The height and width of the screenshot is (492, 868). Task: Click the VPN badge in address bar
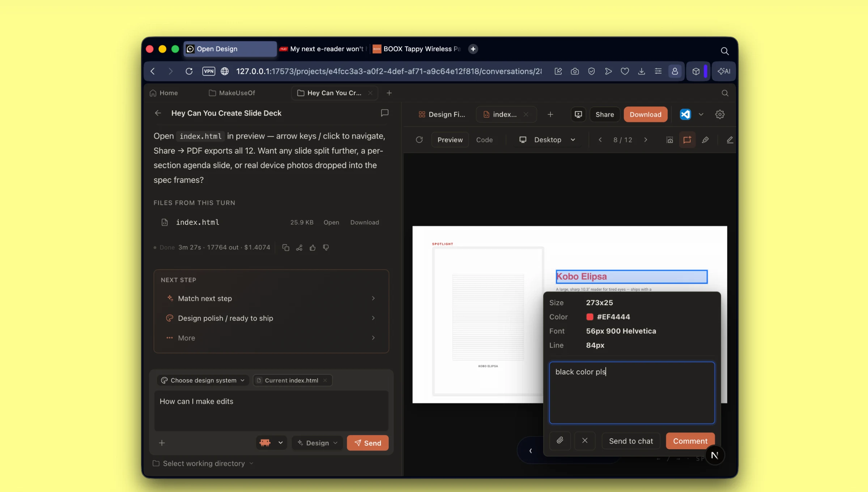coord(209,71)
